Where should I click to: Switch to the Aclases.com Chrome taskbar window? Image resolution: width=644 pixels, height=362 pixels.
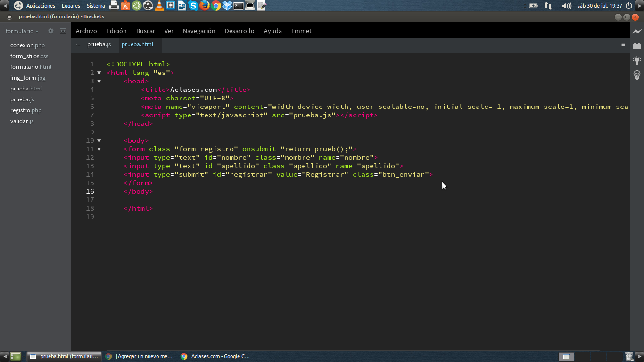click(x=215, y=356)
